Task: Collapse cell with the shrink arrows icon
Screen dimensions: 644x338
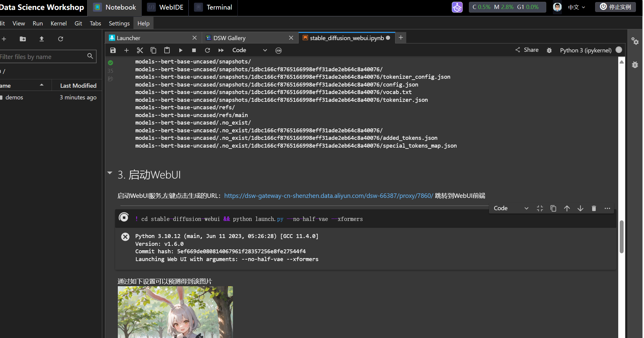Action: point(540,208)
